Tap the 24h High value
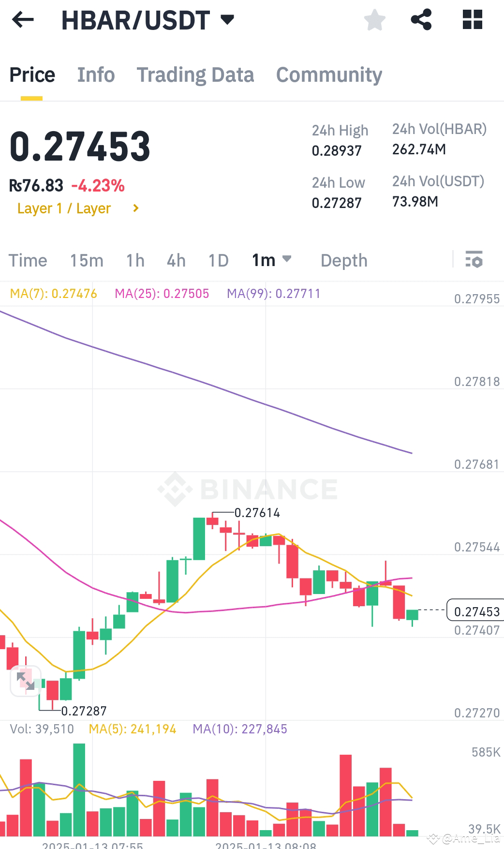 (336, 150)
